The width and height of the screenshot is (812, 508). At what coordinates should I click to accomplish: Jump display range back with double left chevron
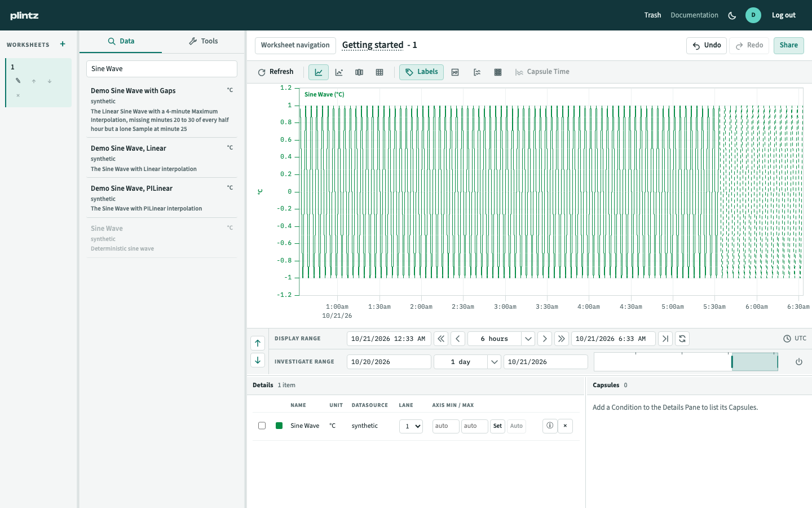pyautogui.click(x=441, y=339)
